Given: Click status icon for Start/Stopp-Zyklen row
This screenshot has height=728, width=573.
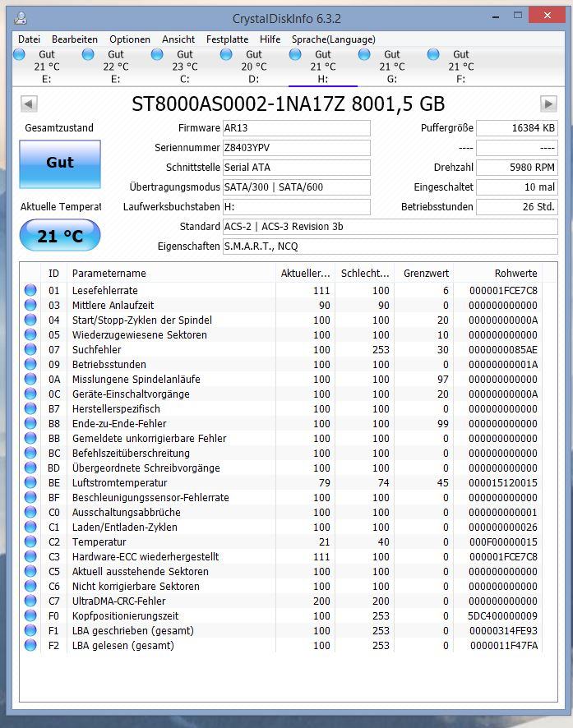Looking at the screenshot, I should tap(30, 320).
